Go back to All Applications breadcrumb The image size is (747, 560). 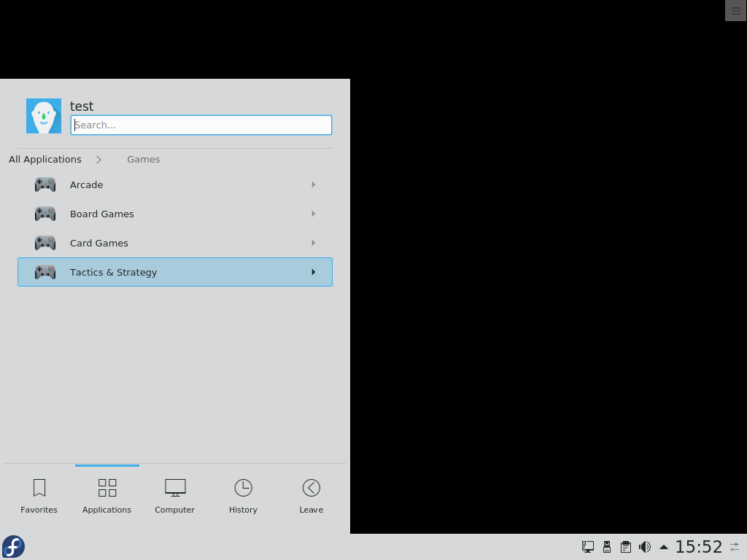click(x=45, y=160)
